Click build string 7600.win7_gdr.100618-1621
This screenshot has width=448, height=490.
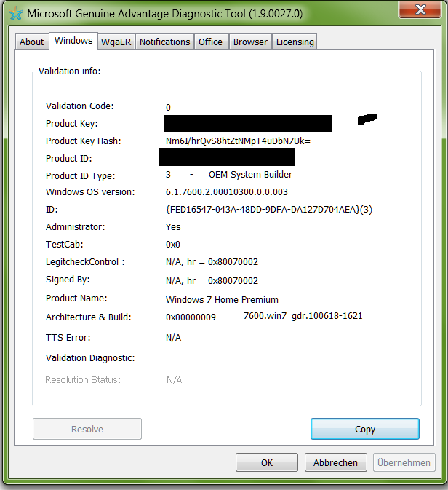click(303, 316)
